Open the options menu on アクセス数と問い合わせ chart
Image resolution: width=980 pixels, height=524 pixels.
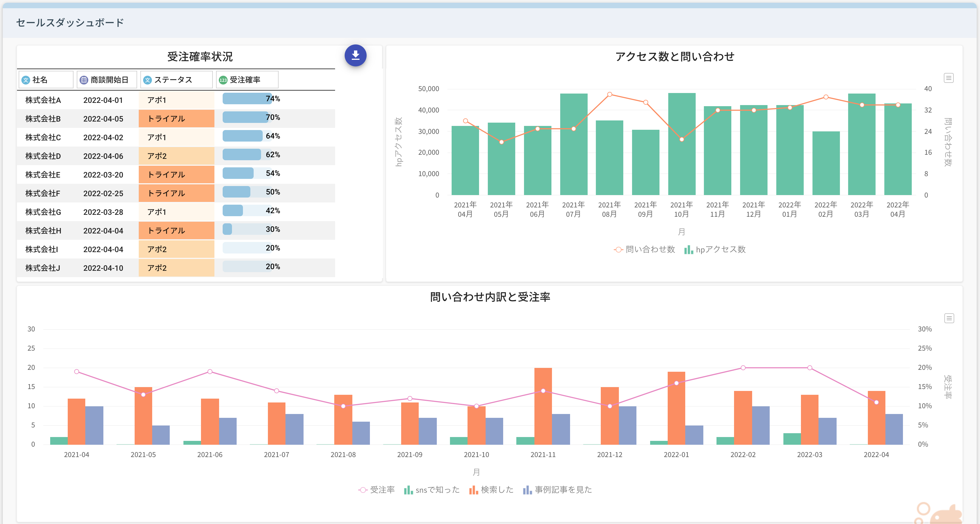click(x=949, y=78)
